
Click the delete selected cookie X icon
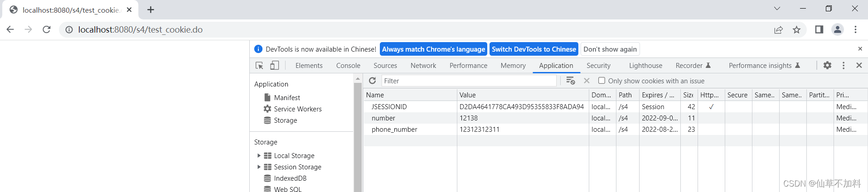587,81
